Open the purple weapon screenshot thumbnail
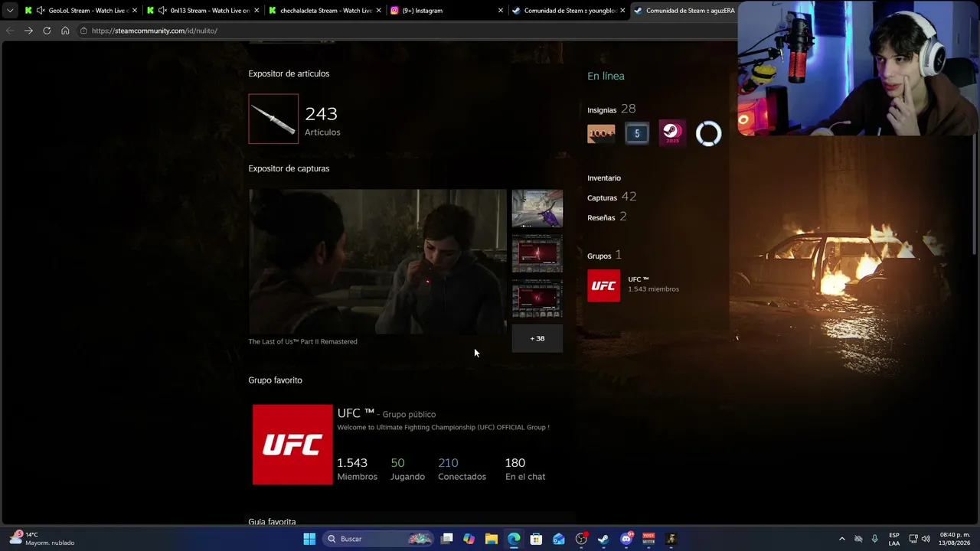The width and height of the screenshot is (980, 551). coord(537,209)
